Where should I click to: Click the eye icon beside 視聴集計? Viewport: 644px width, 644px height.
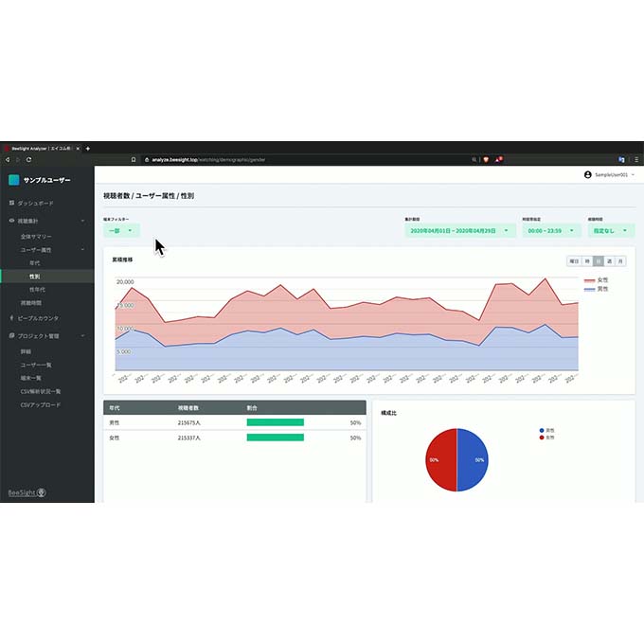(x=11, y=221)
